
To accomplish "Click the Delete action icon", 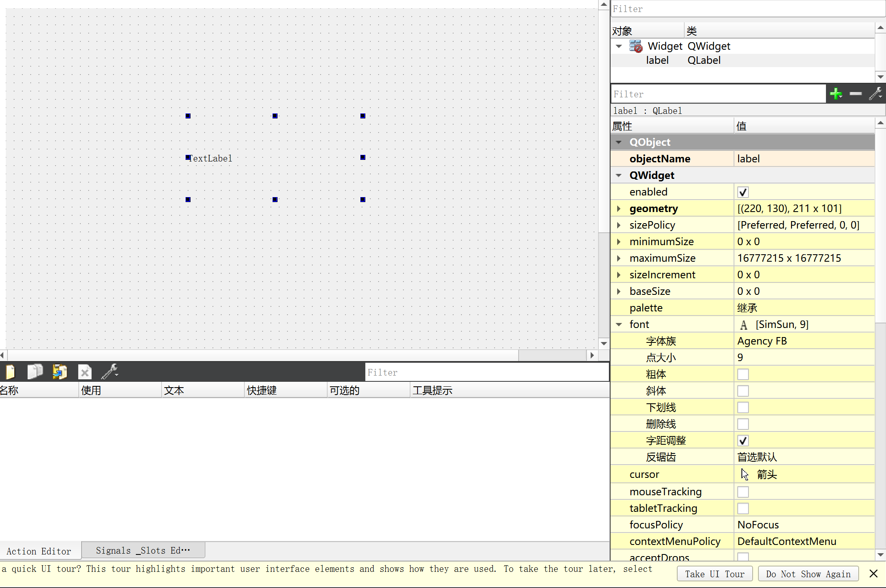I will tap(85, 372).
